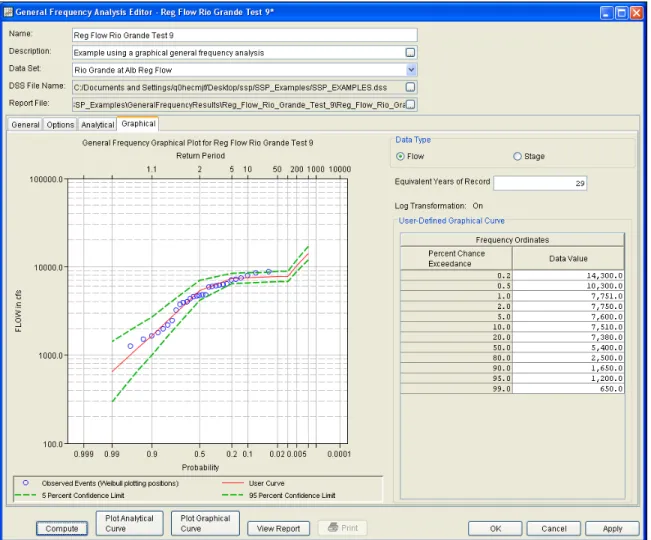Click the 50.0 percent chance exceedance cell
Screen dimensions: 651x540
(456, 347)
